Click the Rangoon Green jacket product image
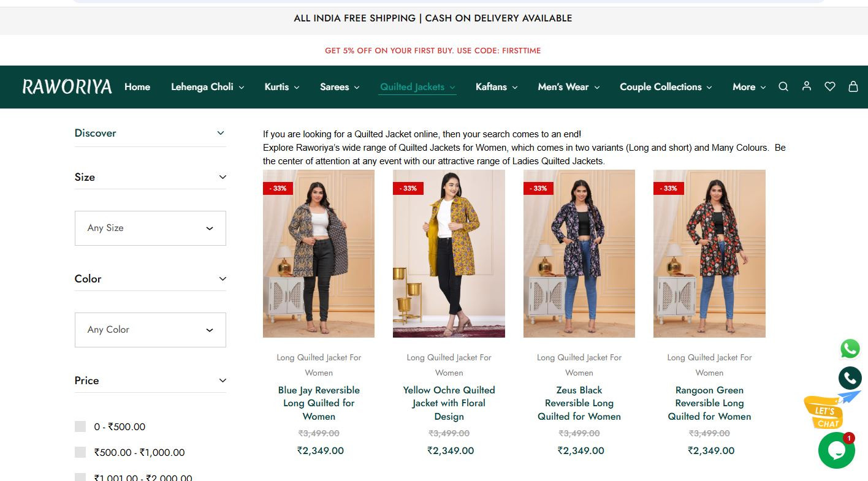This screenshot has width=868, height=481. [x=709, y=254]
